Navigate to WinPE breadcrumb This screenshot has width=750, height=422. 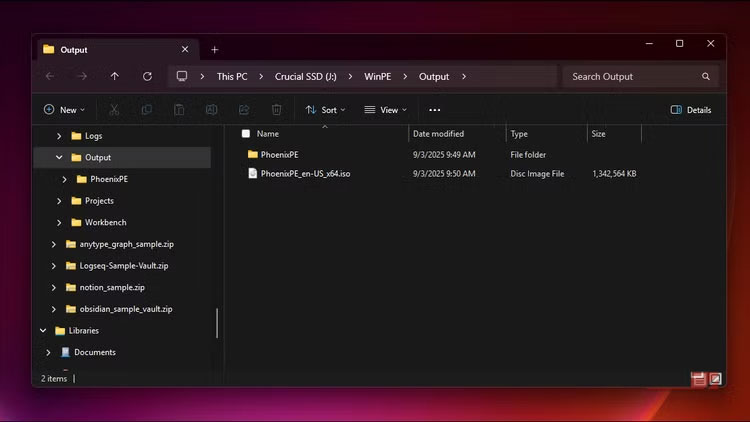377,77
